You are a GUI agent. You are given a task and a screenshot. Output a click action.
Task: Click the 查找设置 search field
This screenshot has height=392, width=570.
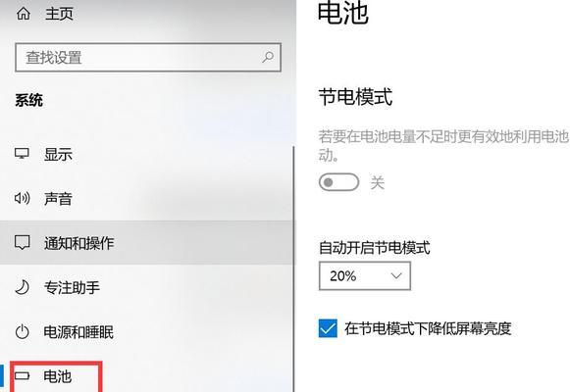(148, 58)
